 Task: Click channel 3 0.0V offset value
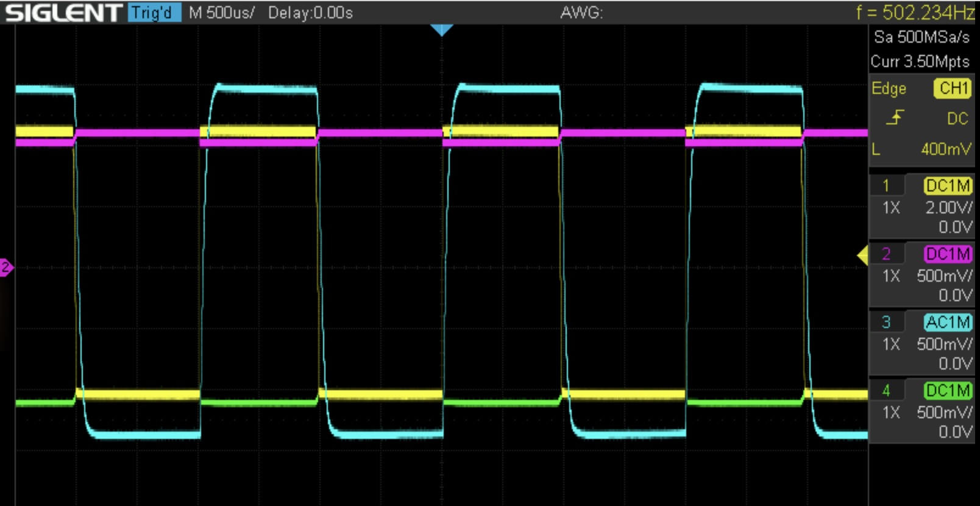point(955,364)
